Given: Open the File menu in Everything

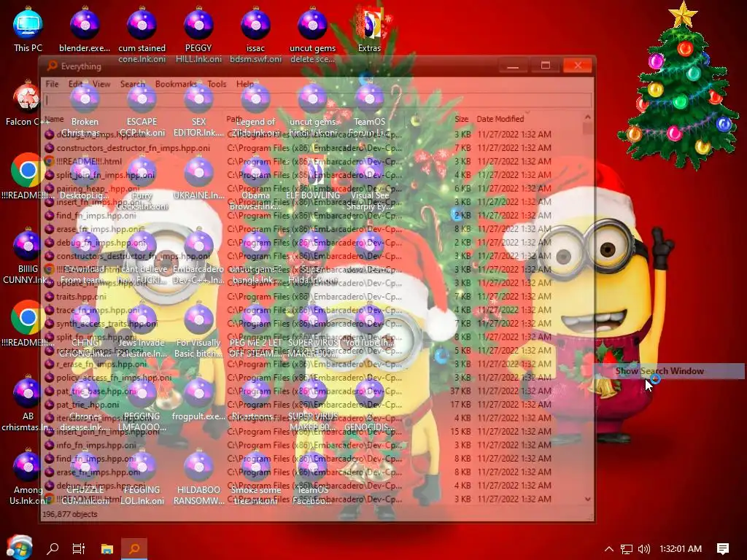Looking at the screenshot, I should pyautogui.click(x=52, y=85).
